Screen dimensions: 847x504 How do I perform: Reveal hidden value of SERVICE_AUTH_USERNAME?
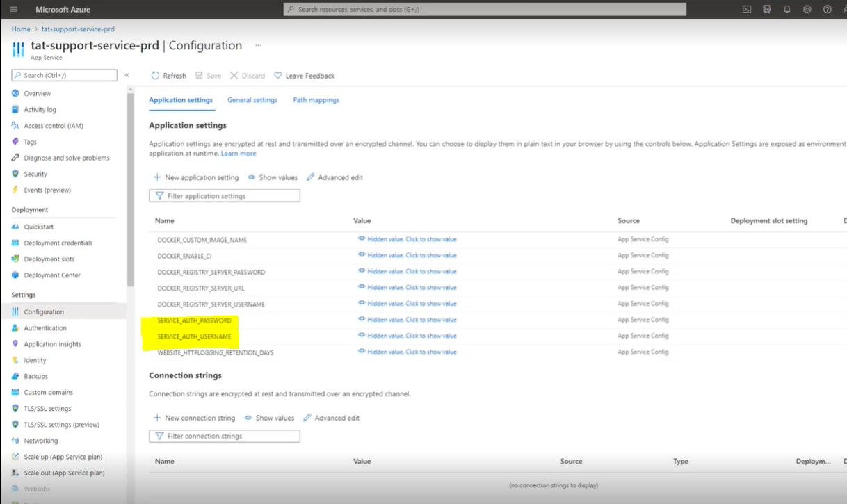pyautogui.click(x=408, y=336)
